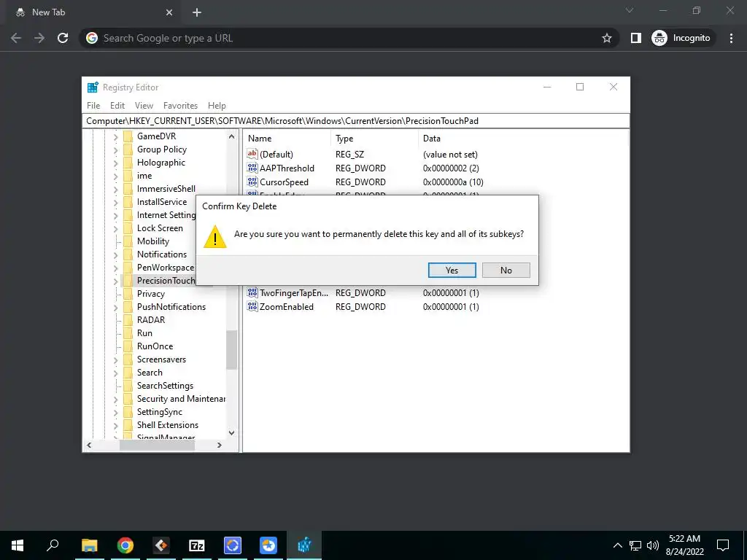Open taskbar search magnifier
The width and height of the screenshot is (747, 560).
pyautogui.click(x=53, y=545)
